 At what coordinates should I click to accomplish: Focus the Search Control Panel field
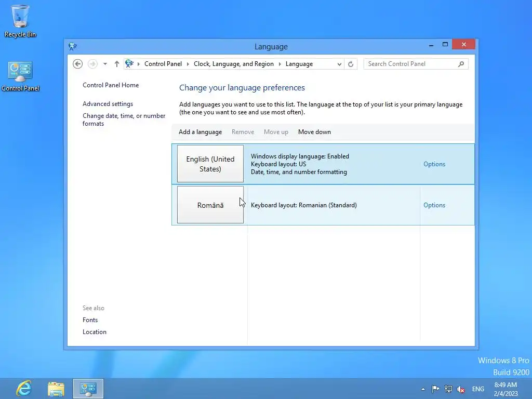(416, 64)
